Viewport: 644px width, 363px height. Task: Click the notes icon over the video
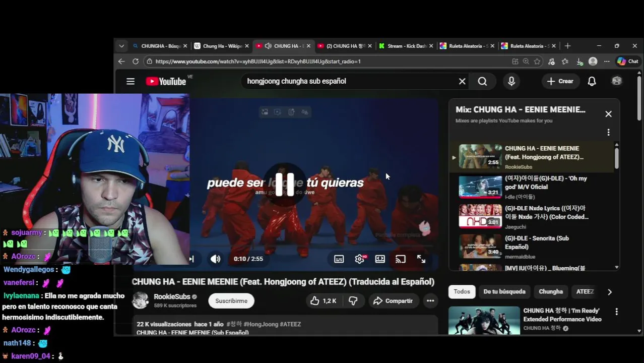[291, 112]
